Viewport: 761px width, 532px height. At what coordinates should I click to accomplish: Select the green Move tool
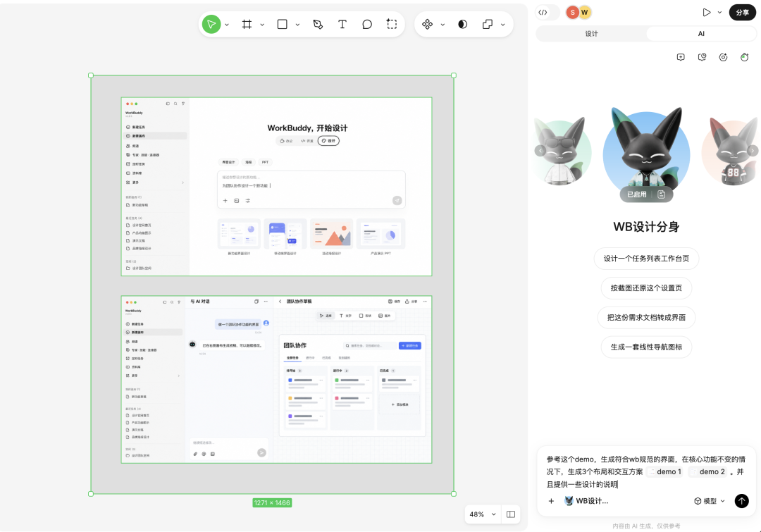[x=211, y=24]
